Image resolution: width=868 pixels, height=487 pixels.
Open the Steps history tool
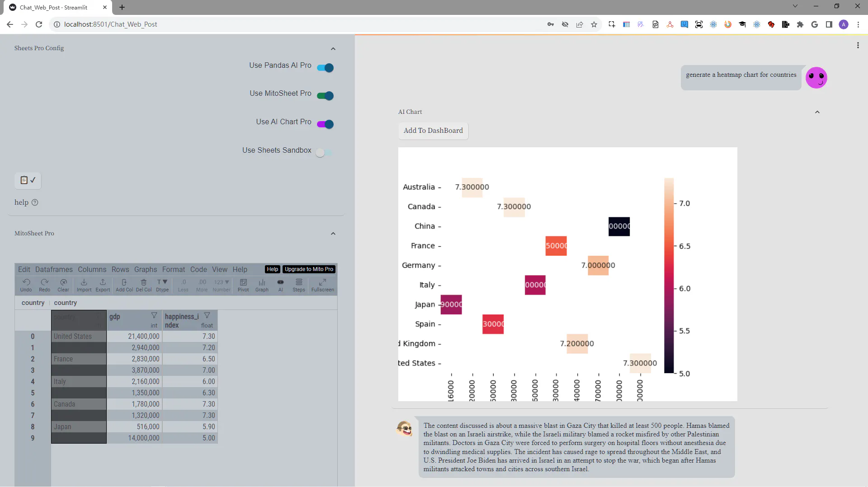click(299, 285)
